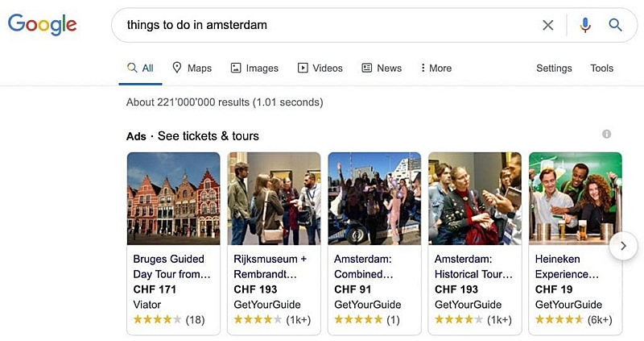This screenshot has height=341, width=644.
Task: Click the ad info icon
Action: click(607, 134)
